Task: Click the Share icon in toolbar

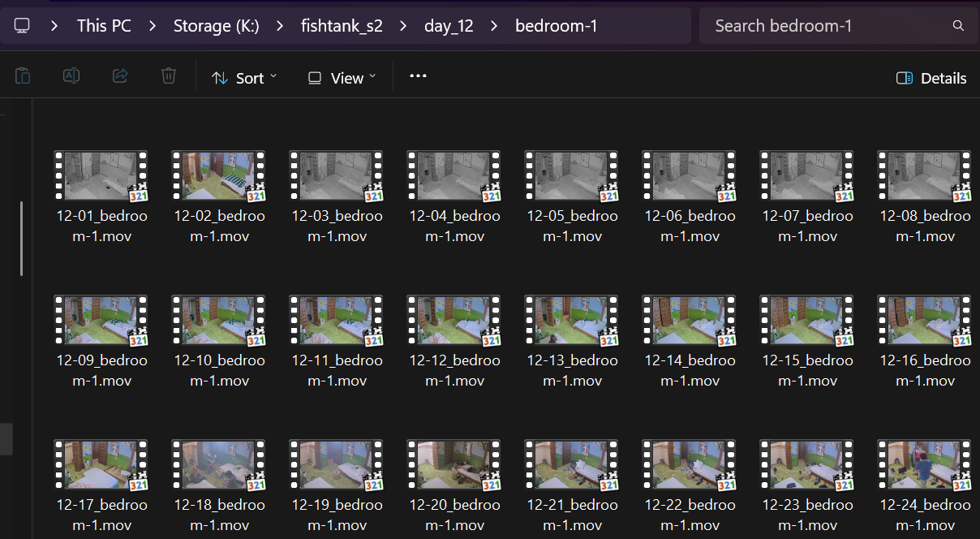Action: click(120, 76)
